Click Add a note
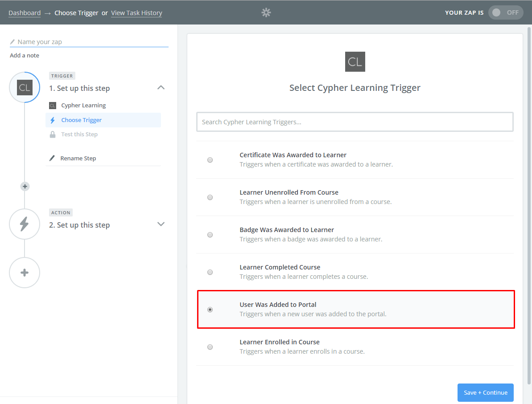This screenshot has height=404, width=532. [x=25, y=55]
